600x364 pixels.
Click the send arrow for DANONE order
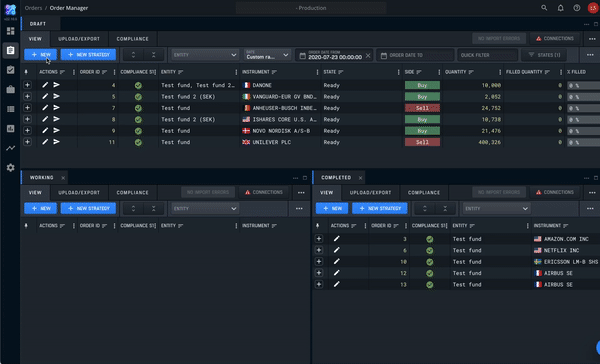56,85
